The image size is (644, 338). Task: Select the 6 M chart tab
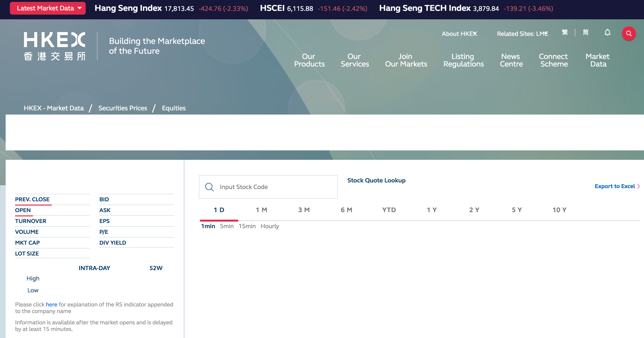point(346,210)
